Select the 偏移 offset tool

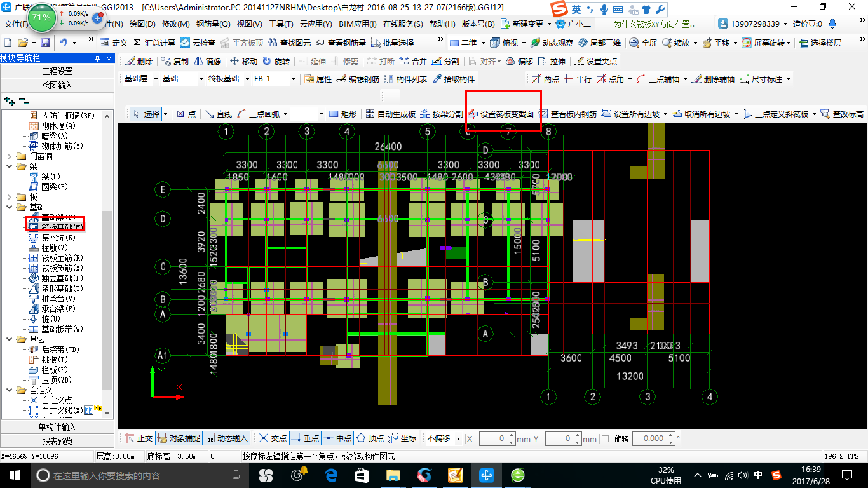click(x=519, y=61)
